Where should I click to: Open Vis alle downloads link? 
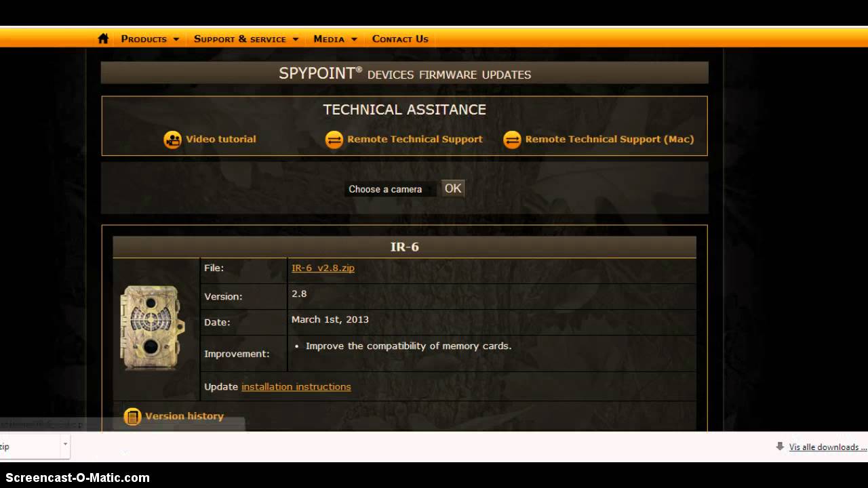pos(827,447)
